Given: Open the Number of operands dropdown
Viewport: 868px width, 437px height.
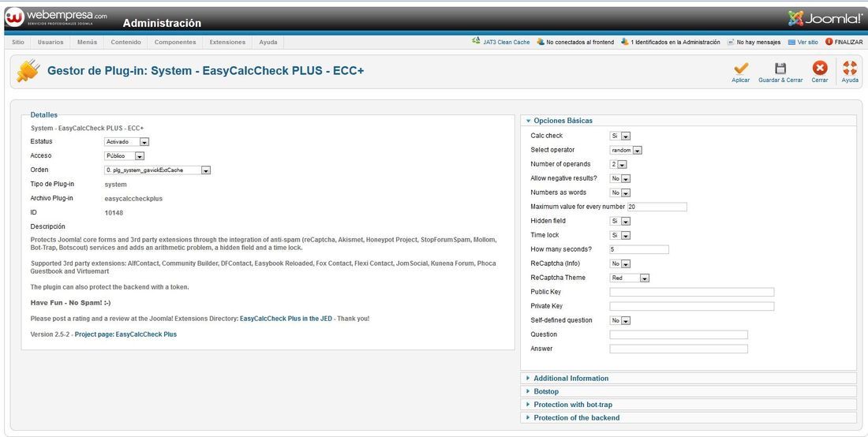Looking at the screenshot, I should pyautogui.click(x=618, y=165).
